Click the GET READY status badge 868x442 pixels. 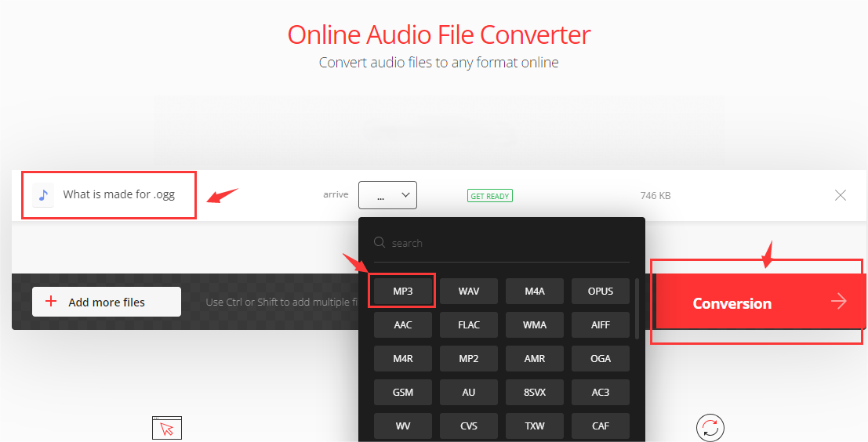click(489, 196)
